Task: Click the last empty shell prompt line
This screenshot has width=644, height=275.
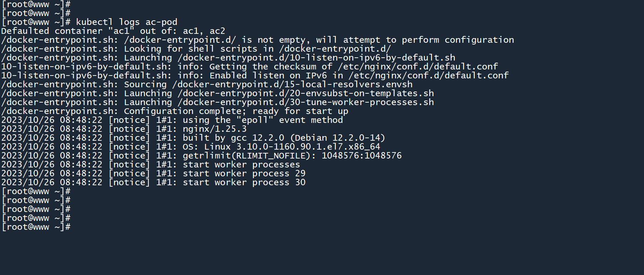Action: [x=36, y=227]
